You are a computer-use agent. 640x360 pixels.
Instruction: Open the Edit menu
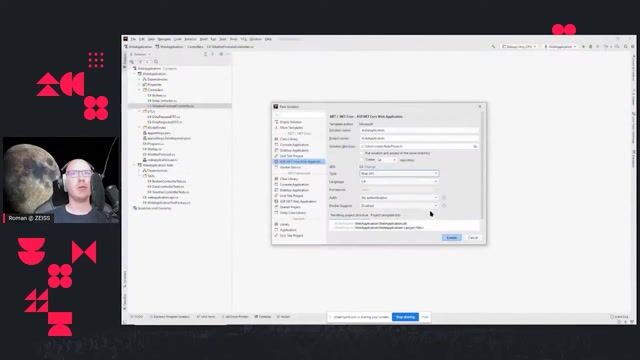point(142,39)
